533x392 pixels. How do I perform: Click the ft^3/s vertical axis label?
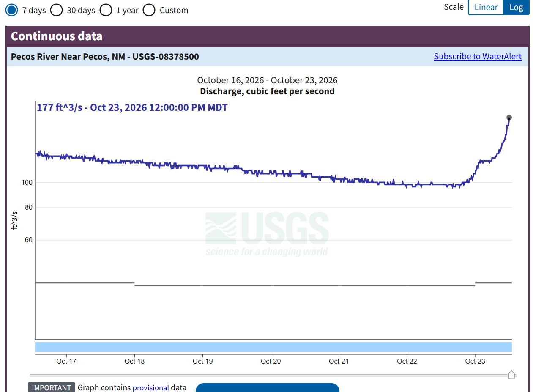click(x=15, y=220)
